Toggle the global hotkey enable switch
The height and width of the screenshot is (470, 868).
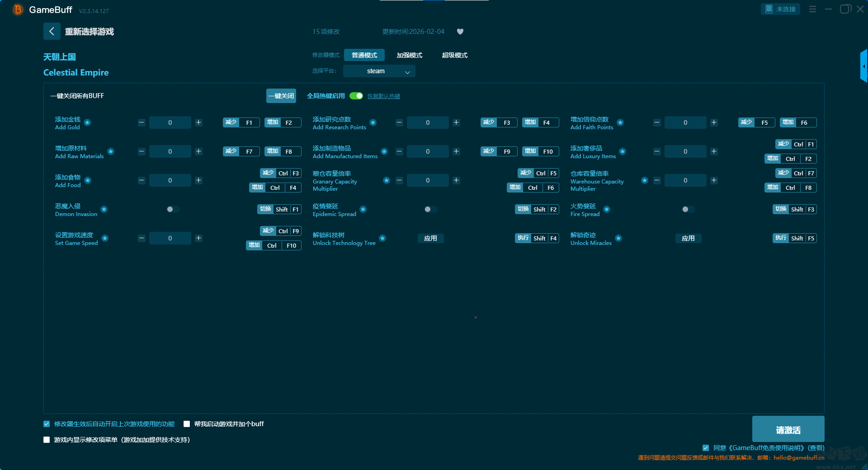coord(356,96)
